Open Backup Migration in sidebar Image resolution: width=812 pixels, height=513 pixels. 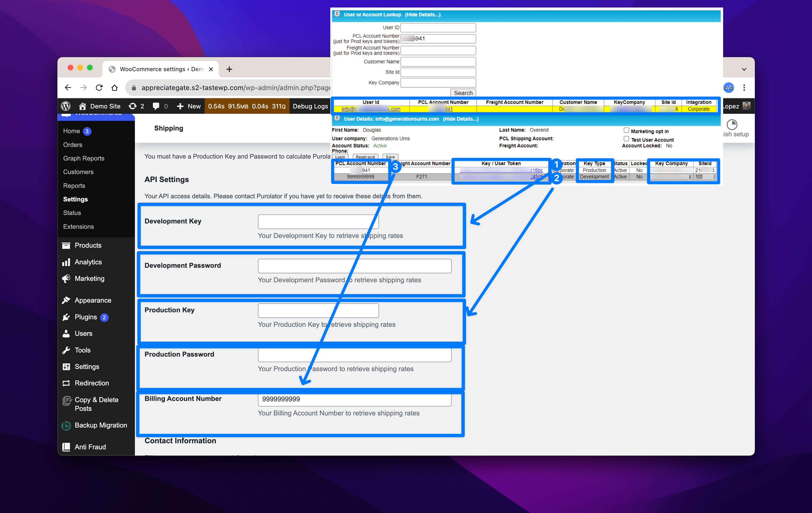tap(101, 425)
